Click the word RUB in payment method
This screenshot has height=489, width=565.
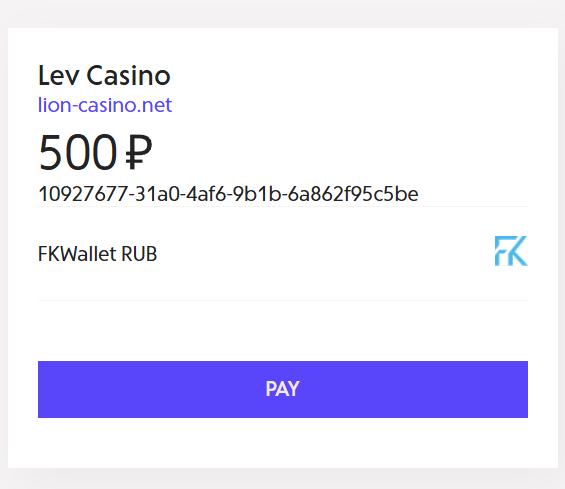coord(139,254)
